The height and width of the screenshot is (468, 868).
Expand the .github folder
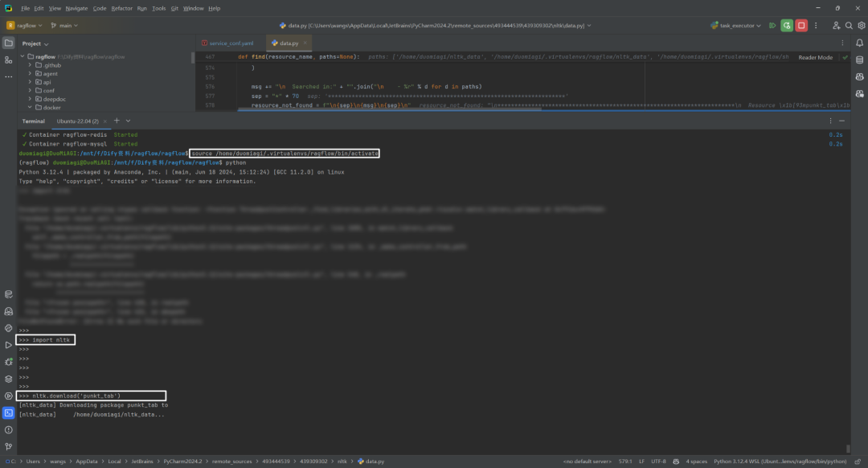point(30,65)
